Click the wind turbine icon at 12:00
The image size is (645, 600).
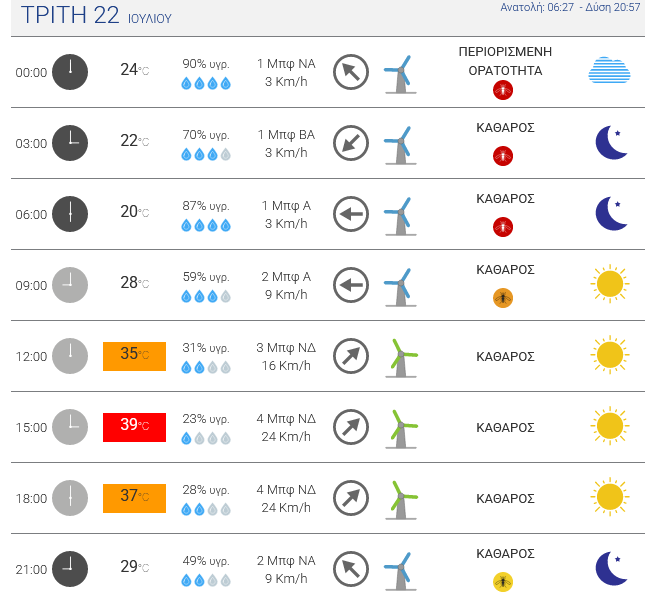(x=401, y=357)
